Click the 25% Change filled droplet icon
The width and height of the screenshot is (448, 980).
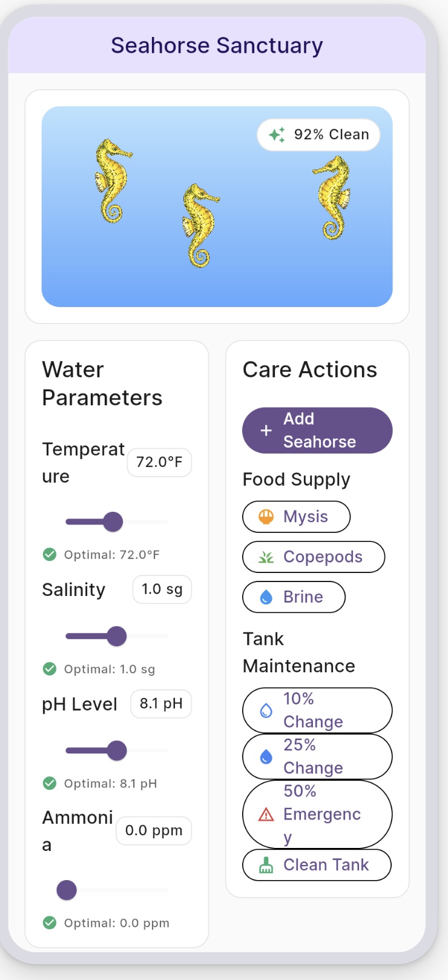266,757
